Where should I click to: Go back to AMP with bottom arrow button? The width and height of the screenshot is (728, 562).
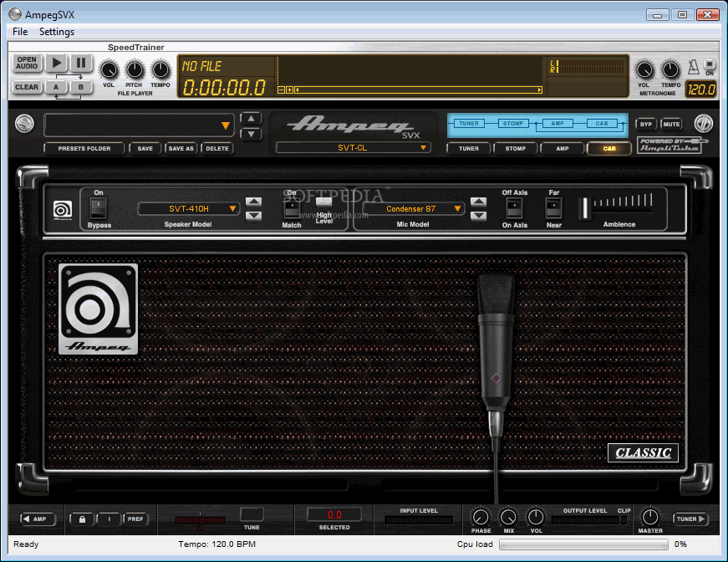38,519
